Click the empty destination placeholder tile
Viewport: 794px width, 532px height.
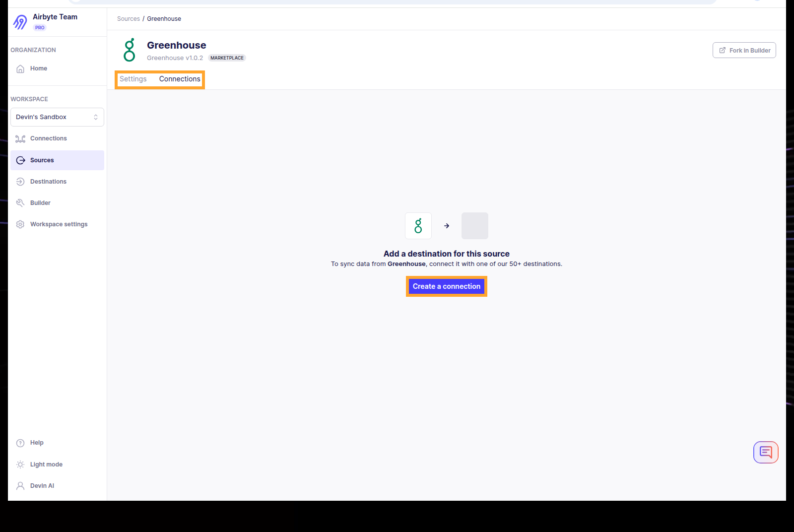(475, 226)
